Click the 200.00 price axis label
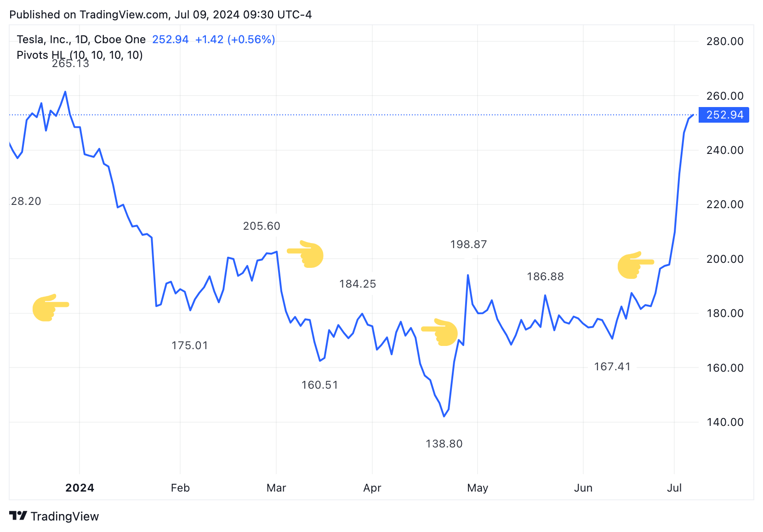763x532 pixels. pyautogui.click(x=725, y=259)
